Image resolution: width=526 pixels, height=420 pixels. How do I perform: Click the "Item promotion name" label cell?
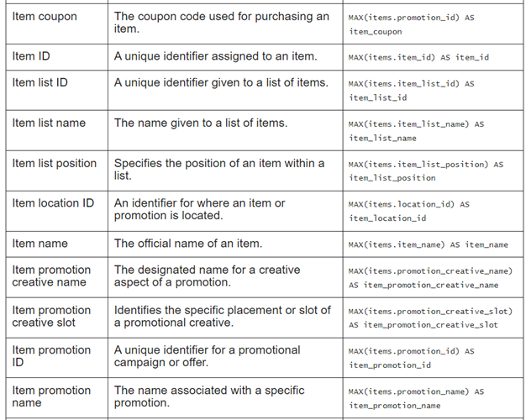51,396
